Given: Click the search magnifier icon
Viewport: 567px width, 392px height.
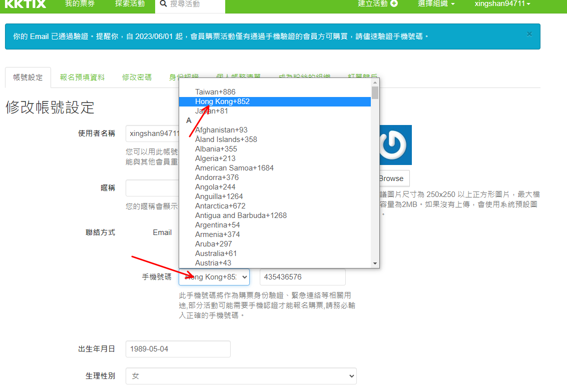Looking at the screenshot, I should point(163,4).
